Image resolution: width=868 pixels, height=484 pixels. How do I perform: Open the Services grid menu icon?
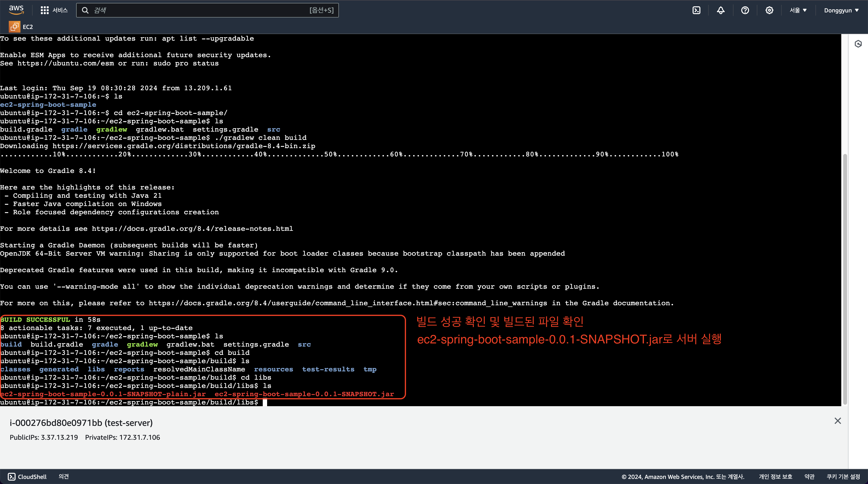pos(45,10)
